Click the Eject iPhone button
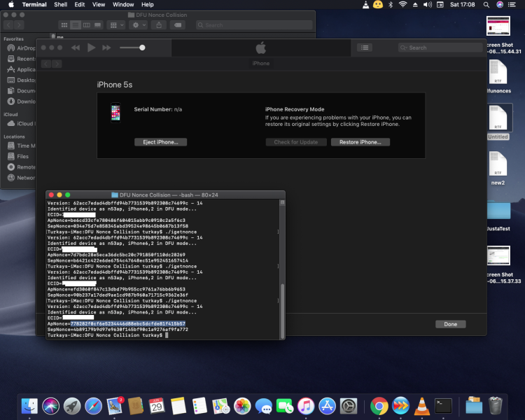Image resolution: width=525 pixels, height=420 pixels. point(160,142)
